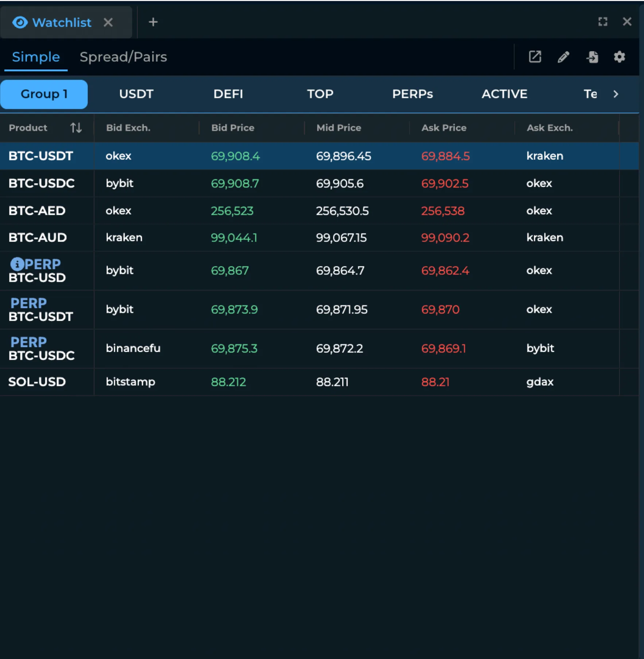Click ask price 69,869.1
This screenshot has height=659, width=644.
443,348
